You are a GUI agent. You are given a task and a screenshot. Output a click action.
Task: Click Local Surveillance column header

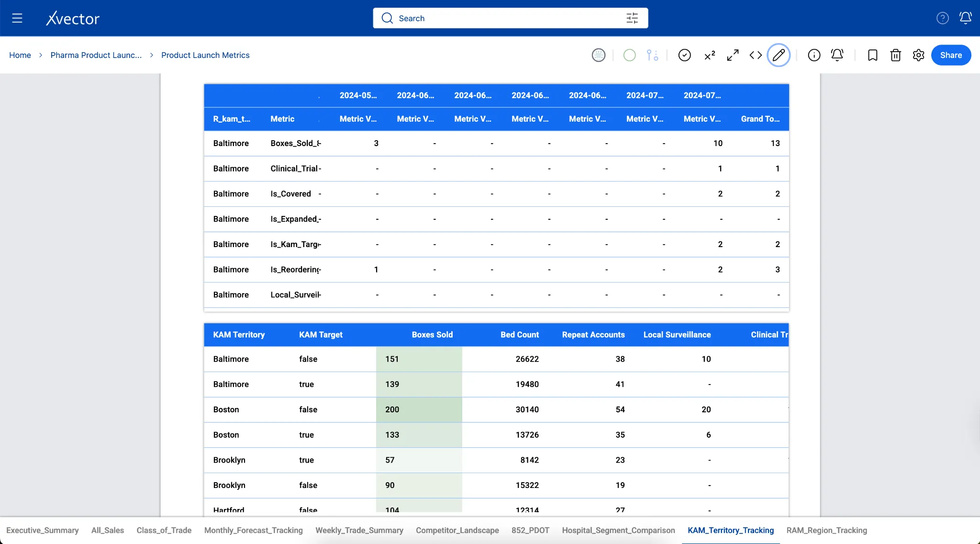coord(677,335)
